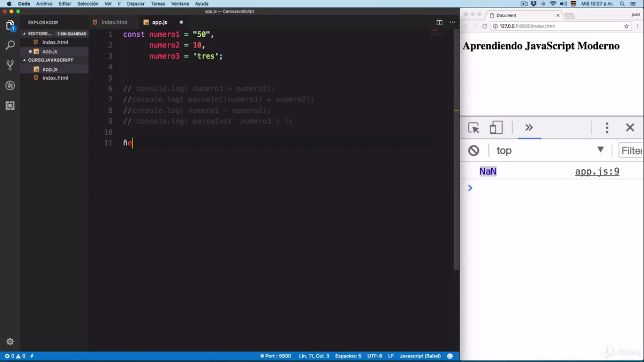Screen dimensions: 644x362
Task: Toggle split editor layout icon
Action: click(x=439, y=22)
